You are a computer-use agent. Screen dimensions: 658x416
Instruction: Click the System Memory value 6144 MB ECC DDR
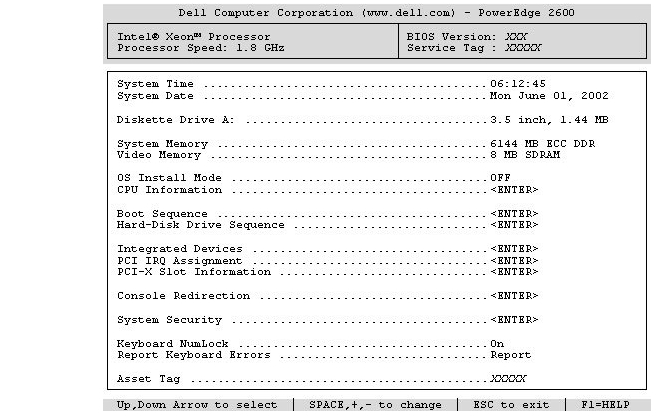(543, 144)
